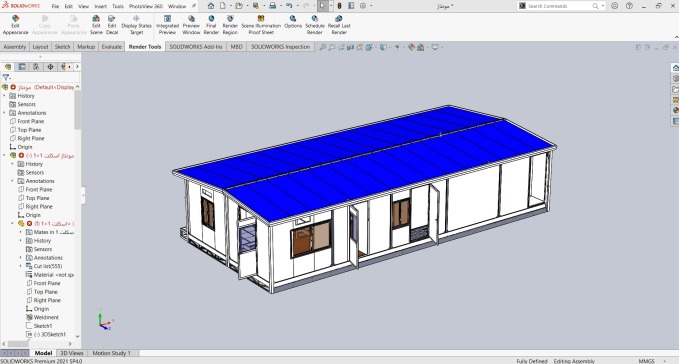Create a new document
Image resolution: width=679 pixels, height=364 pixels.
click(x=222, y=6)
